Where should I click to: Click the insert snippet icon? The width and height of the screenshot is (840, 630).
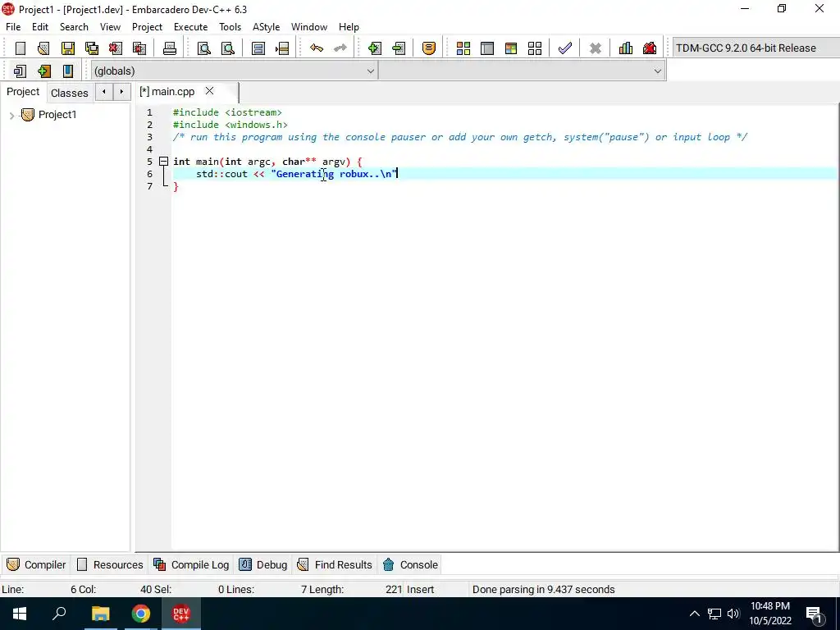20,71
